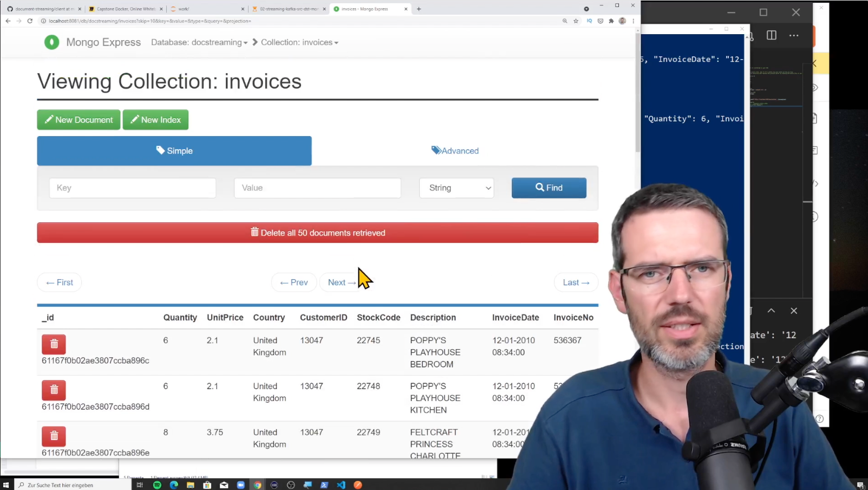Open the Collection: invoices dropdown
The image size is (868, 490).
pos(299,42)
